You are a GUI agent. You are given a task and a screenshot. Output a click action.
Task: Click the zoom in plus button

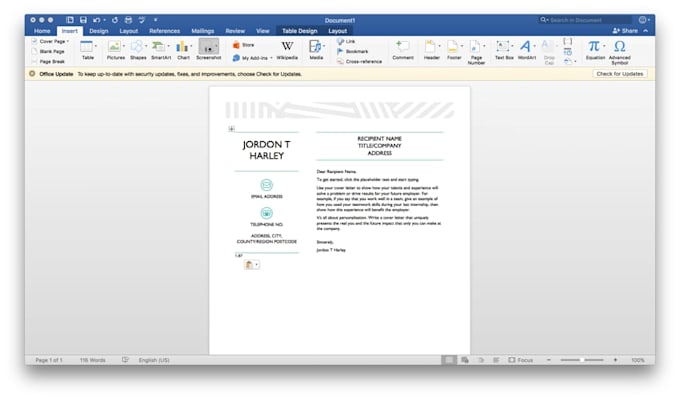[615, 360]
